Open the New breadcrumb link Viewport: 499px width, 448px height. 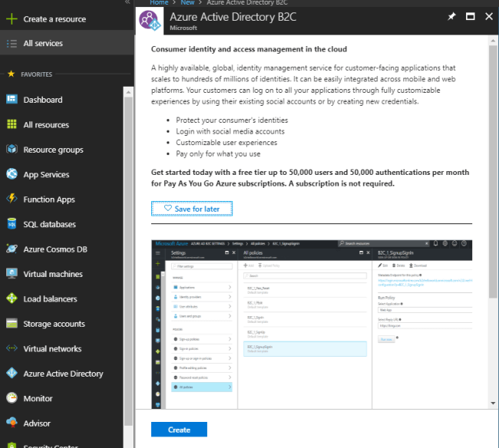point(187,2)
